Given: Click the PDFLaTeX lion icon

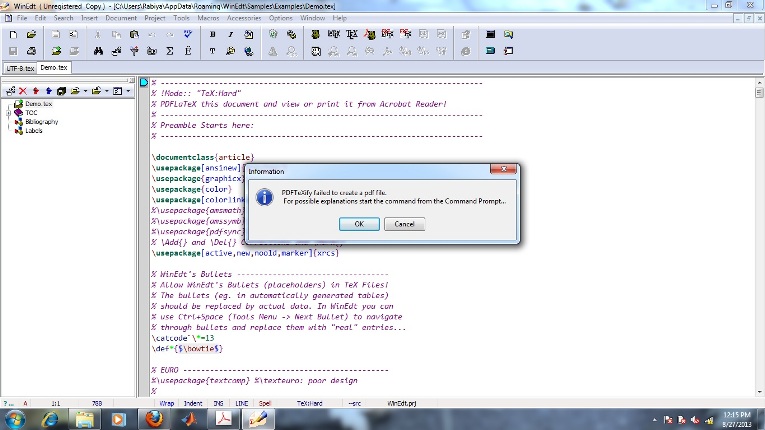Looking at the screenshot, I should (x=370, y=34).
